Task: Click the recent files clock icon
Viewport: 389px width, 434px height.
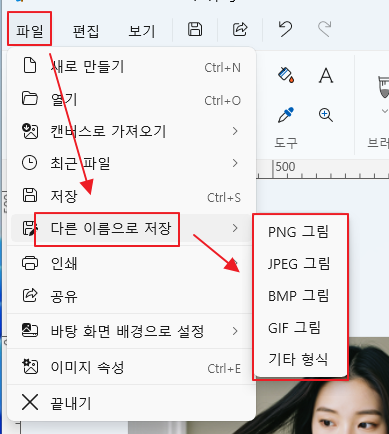Action: (x=30, y=163)
